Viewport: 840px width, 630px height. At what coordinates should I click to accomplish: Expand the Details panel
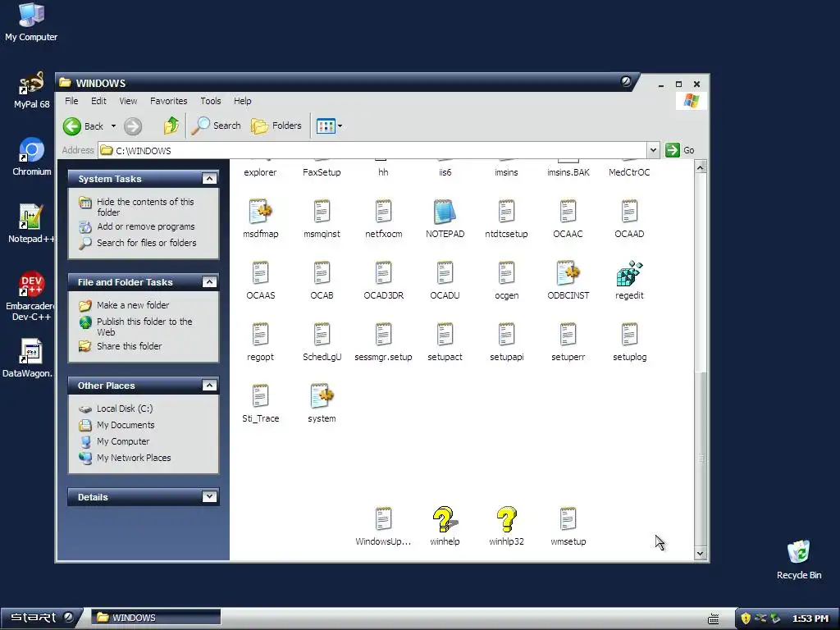(x=209, y=496)
